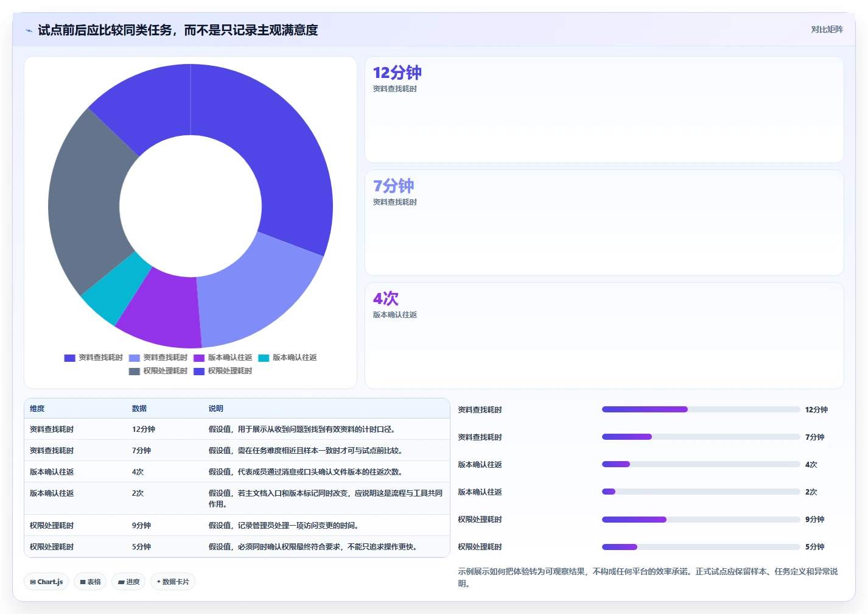The height and width of the screenshot is (614, 868).
Task: Click the purple donut segment
Action: pos(164,309)
